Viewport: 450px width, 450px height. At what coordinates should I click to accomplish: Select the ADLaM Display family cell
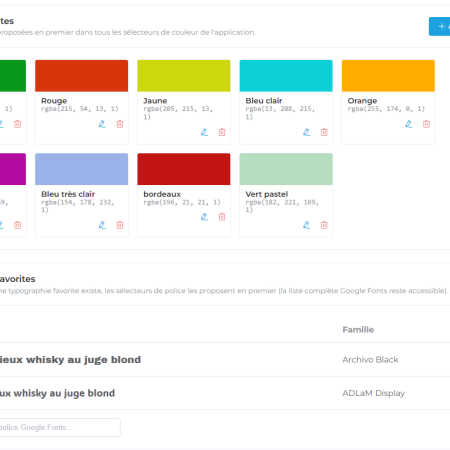pos(374,393)
